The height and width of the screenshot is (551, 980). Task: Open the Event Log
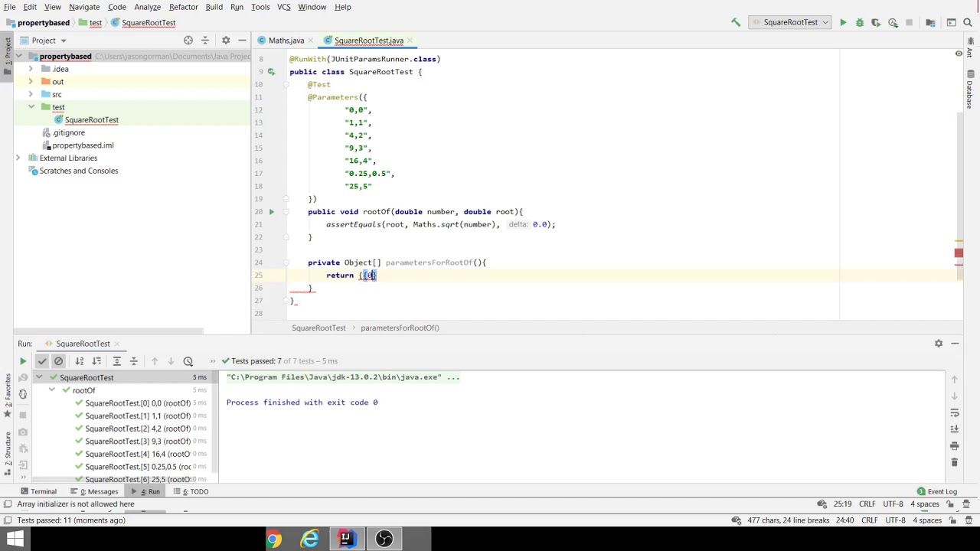(x=937, y=491)
